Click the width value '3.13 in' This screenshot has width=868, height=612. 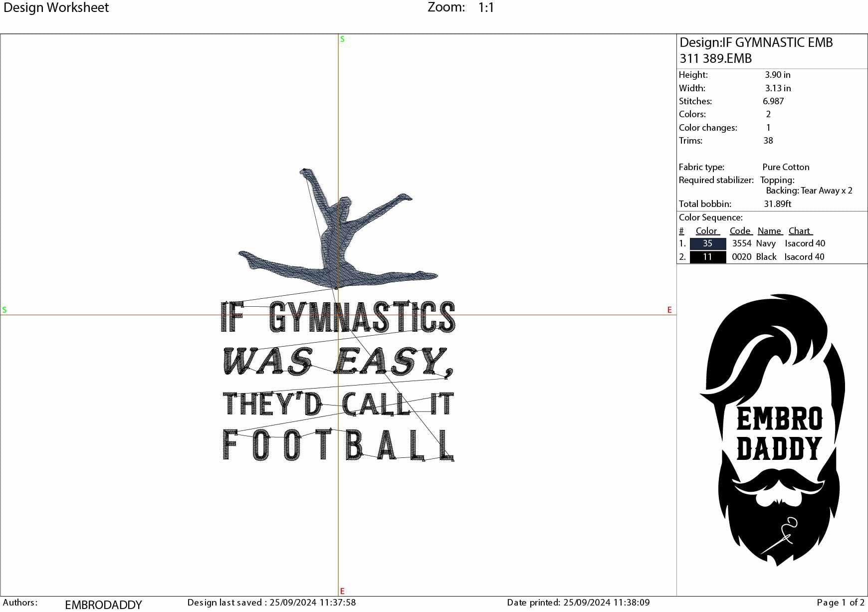point(778,88)
